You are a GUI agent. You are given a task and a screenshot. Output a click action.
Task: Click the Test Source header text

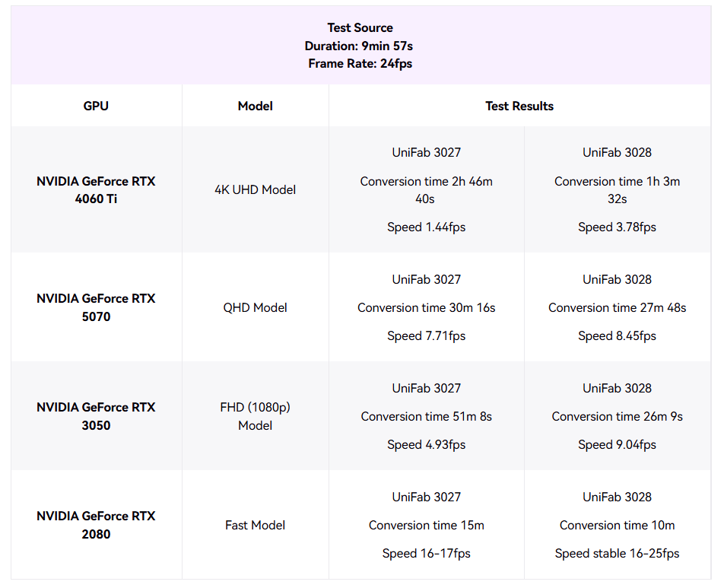tap(360, 27)
